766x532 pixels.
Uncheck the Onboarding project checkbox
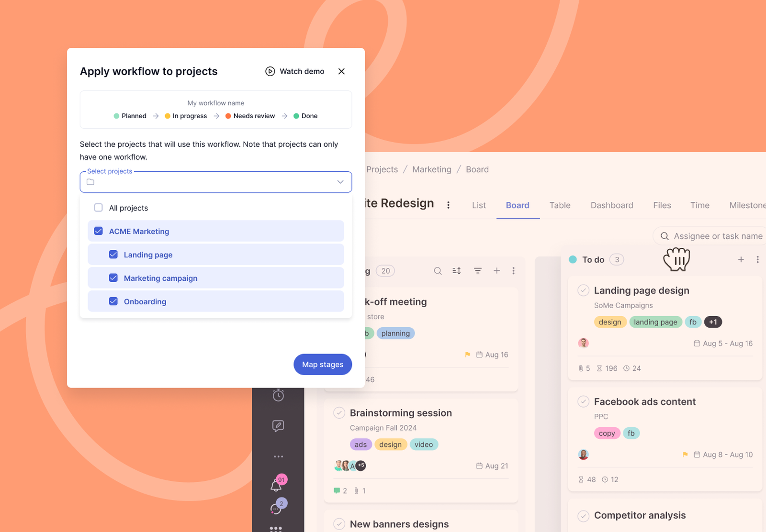click(113, 301)
